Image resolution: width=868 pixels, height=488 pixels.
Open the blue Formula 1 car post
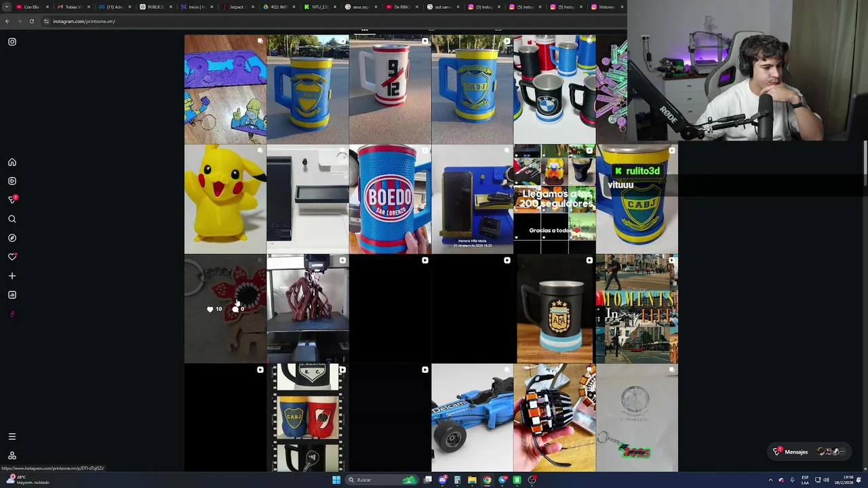click(x=472, y=418)
